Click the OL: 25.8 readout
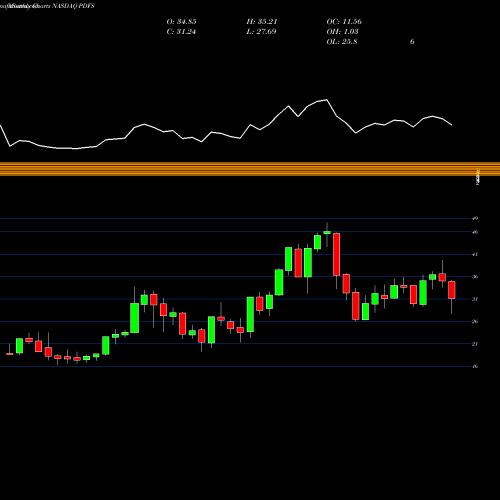 (342, 42)
